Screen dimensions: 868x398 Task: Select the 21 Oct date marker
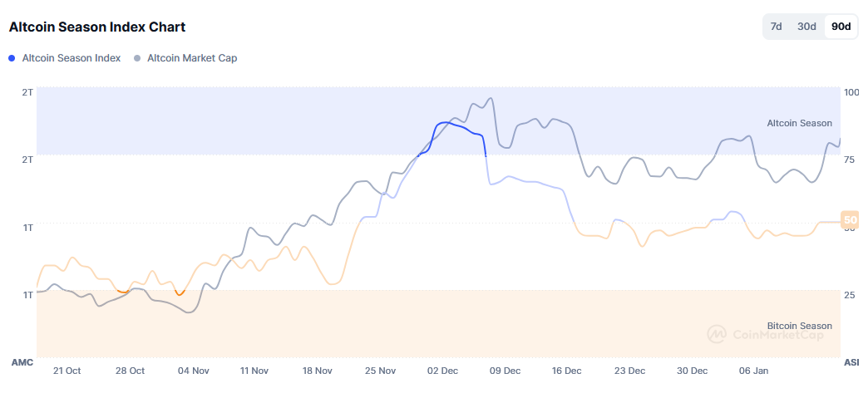coord(67,371)
